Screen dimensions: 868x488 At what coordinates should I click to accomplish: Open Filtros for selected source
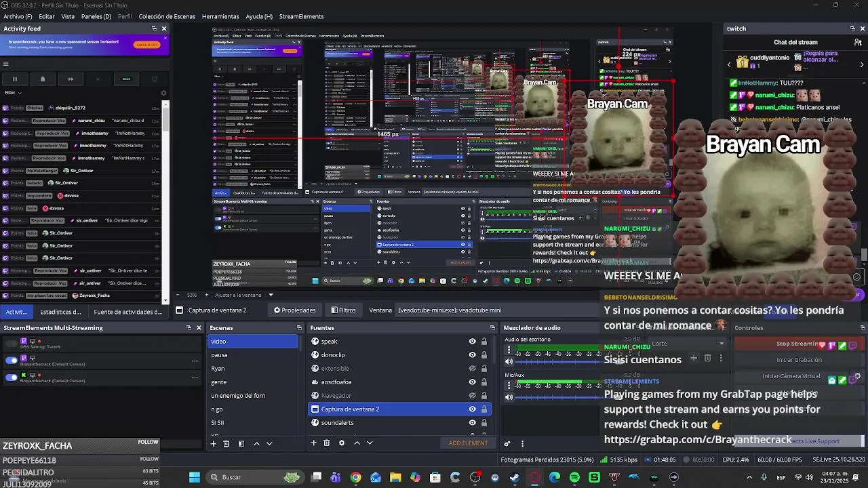(x=343, y=310)
